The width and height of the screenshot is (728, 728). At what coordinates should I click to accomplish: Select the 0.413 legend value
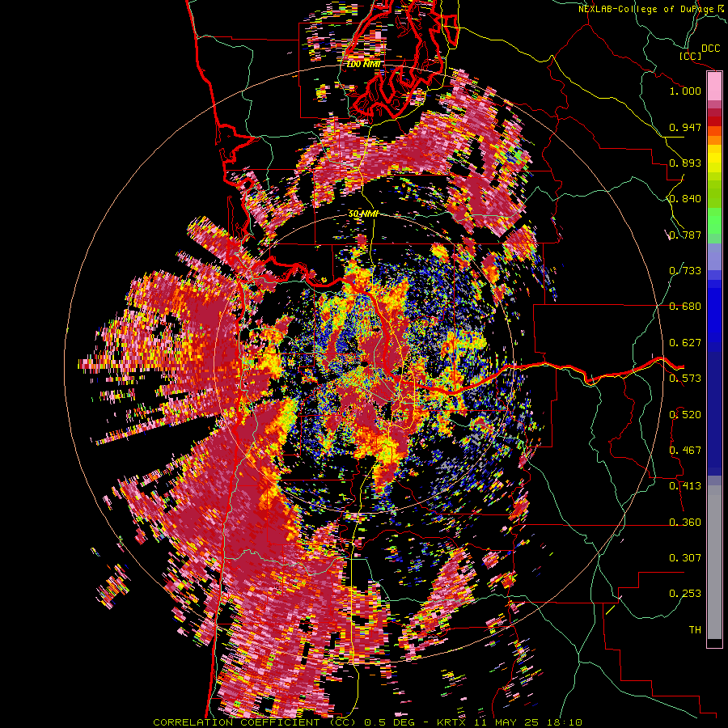pyautogui.click(x=685, y=486)
